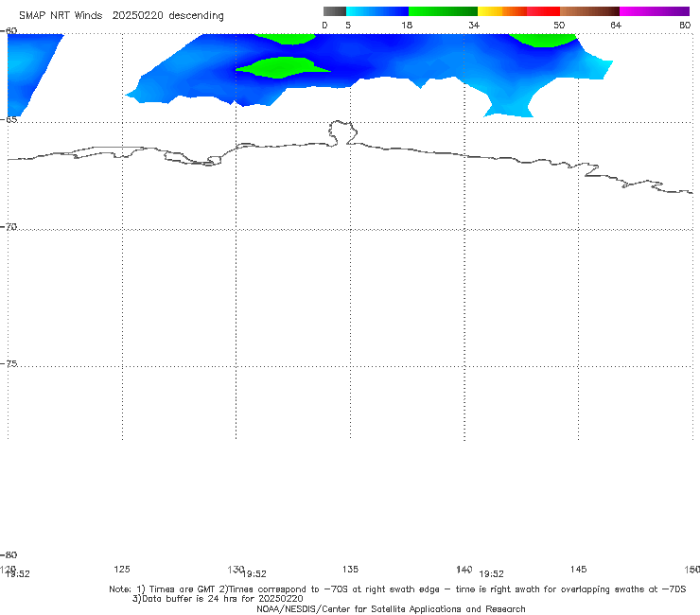Click the note line 'Data buffer is 24 hrs'
Viewport: 700px width, 615px height.
point(218,599)
